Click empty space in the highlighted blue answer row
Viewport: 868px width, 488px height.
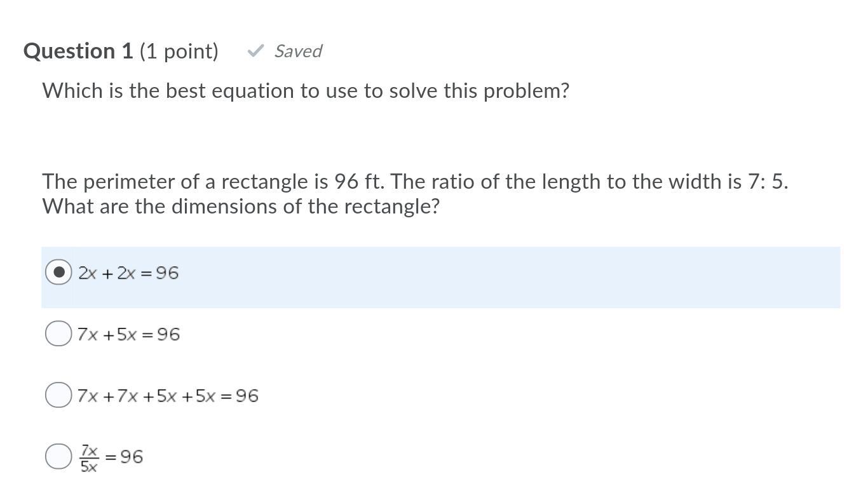point(508,278)
